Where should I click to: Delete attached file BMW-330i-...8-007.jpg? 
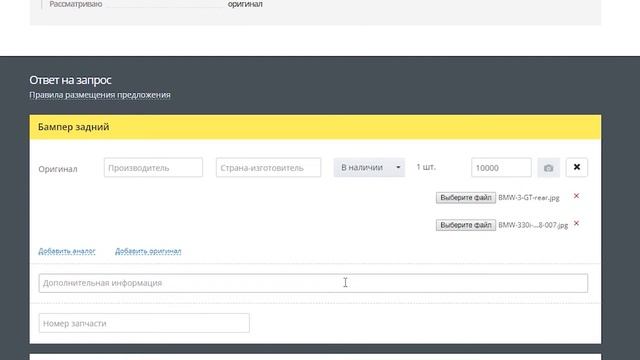pos(576,224)
